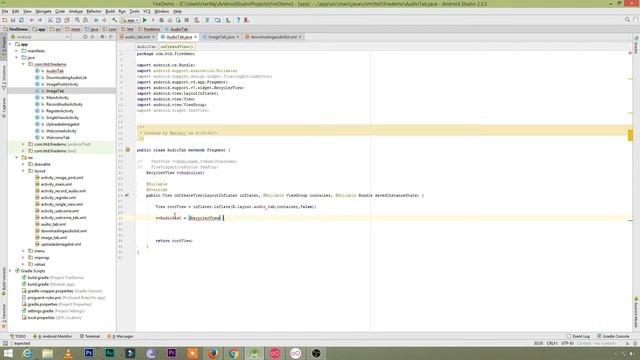Click the CRLF line separator in status bar
The height and width of the screenshot is (360, 640).
pos(552,343)
